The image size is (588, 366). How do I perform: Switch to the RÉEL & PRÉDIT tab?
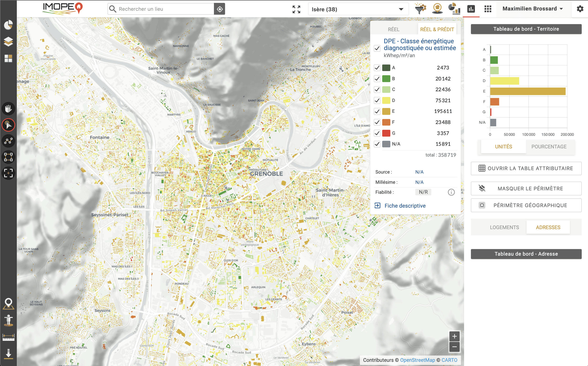(x=437, y=29)
